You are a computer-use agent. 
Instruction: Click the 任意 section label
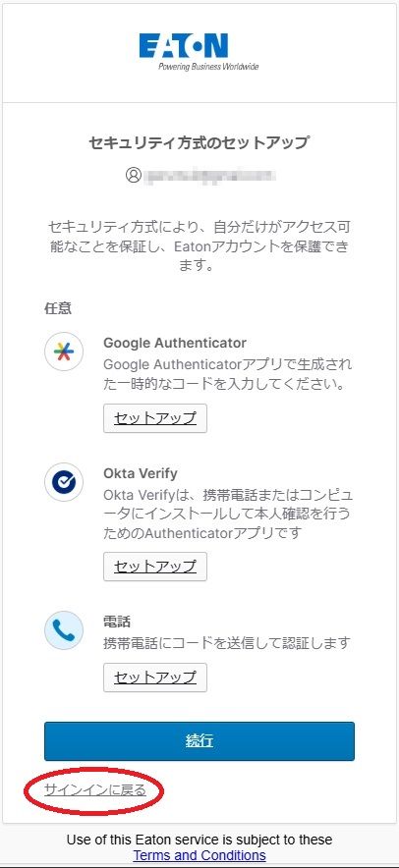click(58, 308)
